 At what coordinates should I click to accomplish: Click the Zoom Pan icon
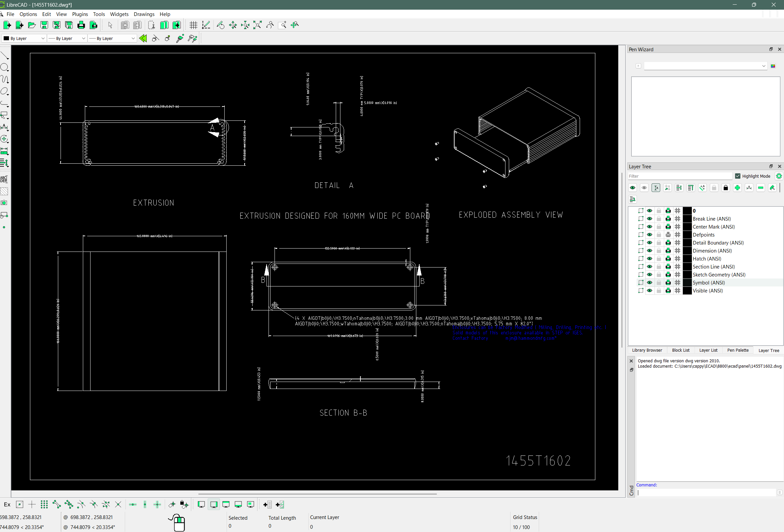(294, 25)
